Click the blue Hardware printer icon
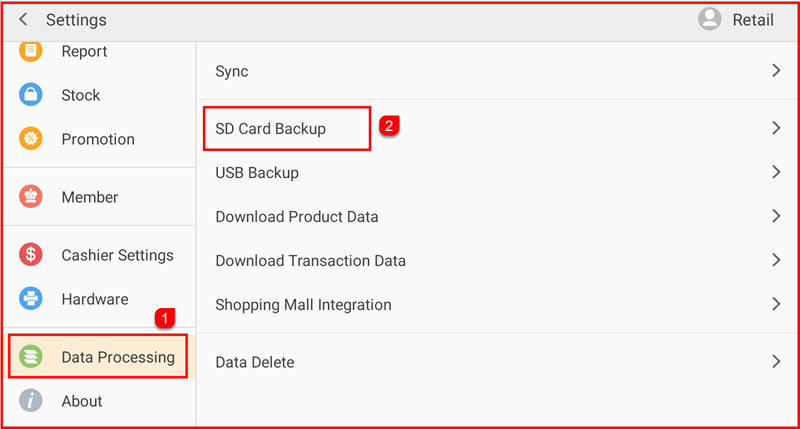Image resolution: width=800 pixels, height=429 pixels. tap(31, 299)
